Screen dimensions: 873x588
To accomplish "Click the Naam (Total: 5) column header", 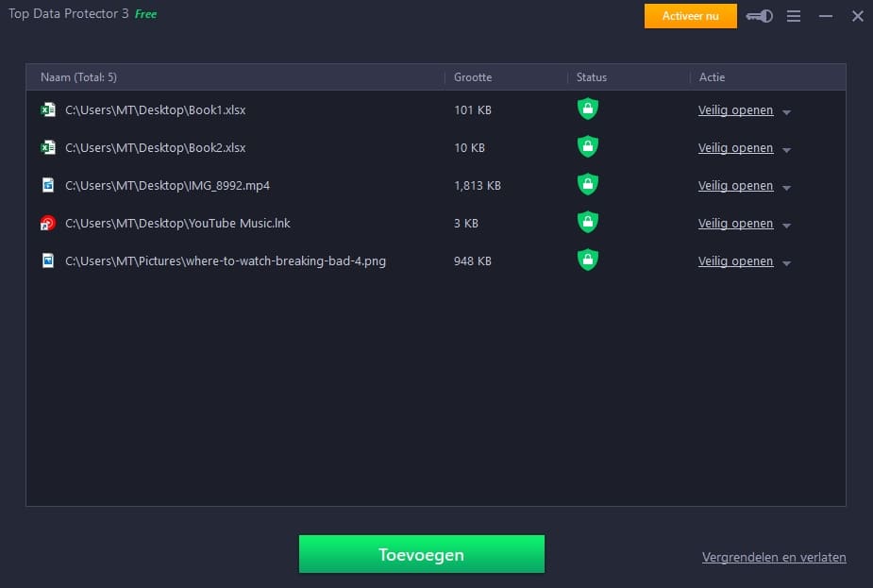I will 78,77.
